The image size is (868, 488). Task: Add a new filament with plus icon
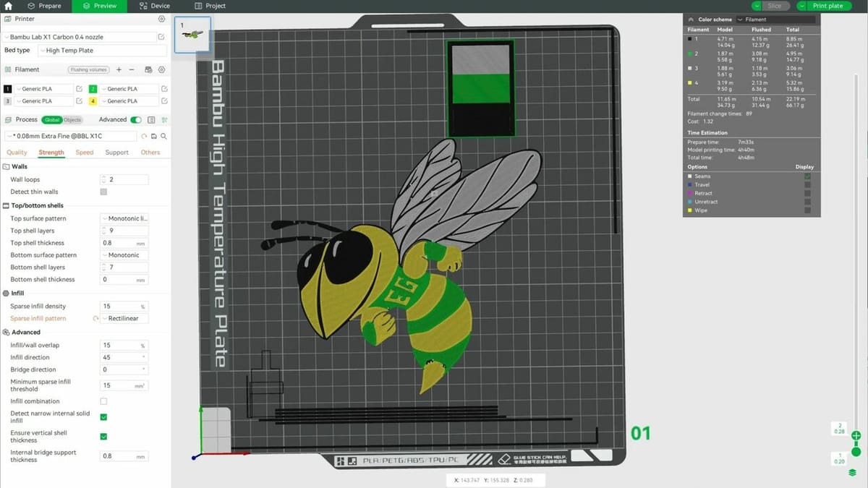coord(119,69)
